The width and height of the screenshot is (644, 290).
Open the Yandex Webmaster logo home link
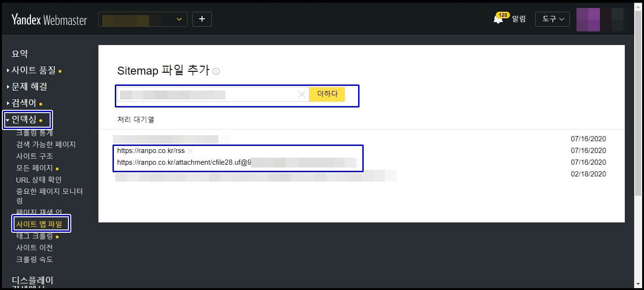pyautogui.click(x=49, y=20)
